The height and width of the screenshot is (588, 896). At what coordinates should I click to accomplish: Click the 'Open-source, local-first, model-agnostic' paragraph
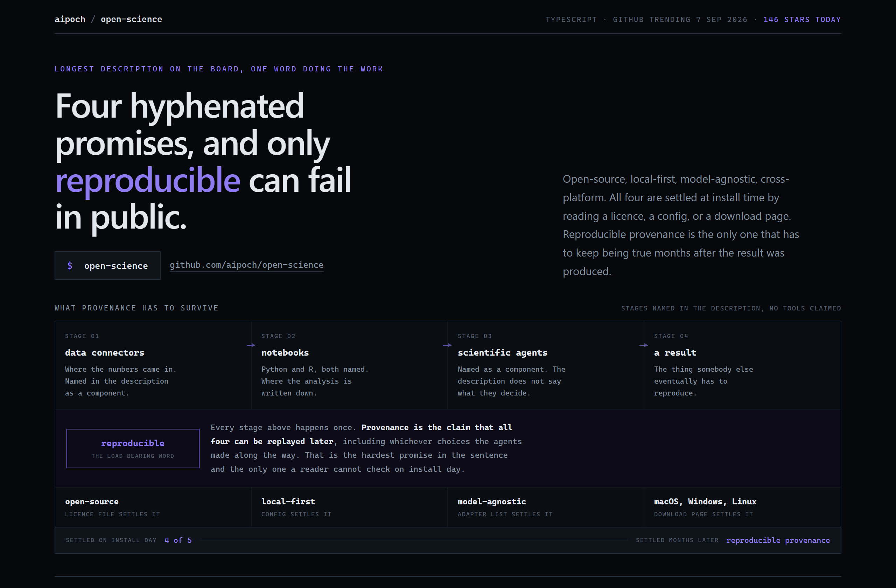(x=681, y=225)
